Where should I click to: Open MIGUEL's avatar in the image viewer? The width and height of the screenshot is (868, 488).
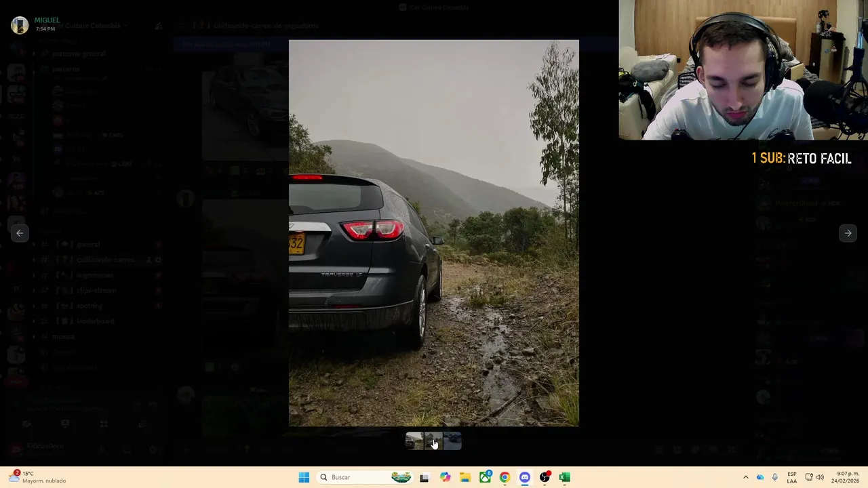20,25
